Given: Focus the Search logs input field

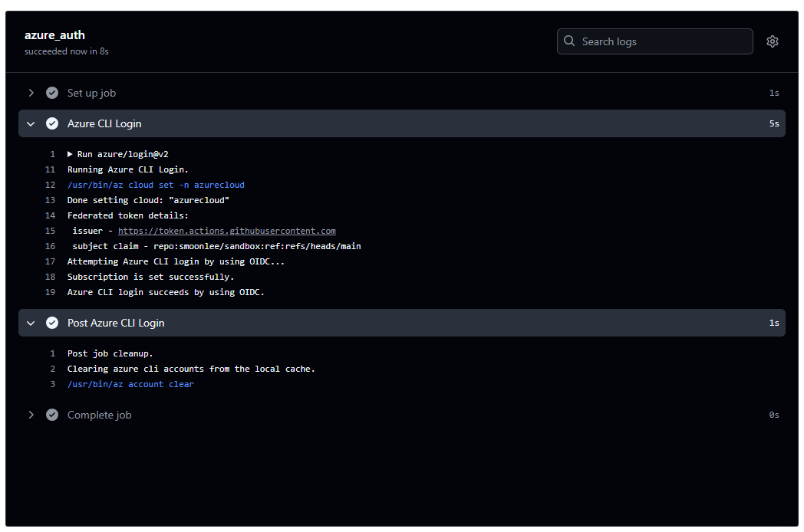Looking at the screenshot, I should (x=655, y=41).
